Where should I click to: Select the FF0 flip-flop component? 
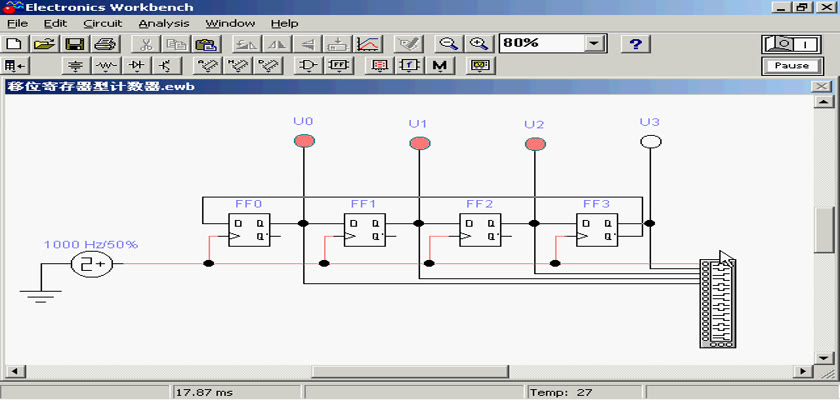pos(249,231)
